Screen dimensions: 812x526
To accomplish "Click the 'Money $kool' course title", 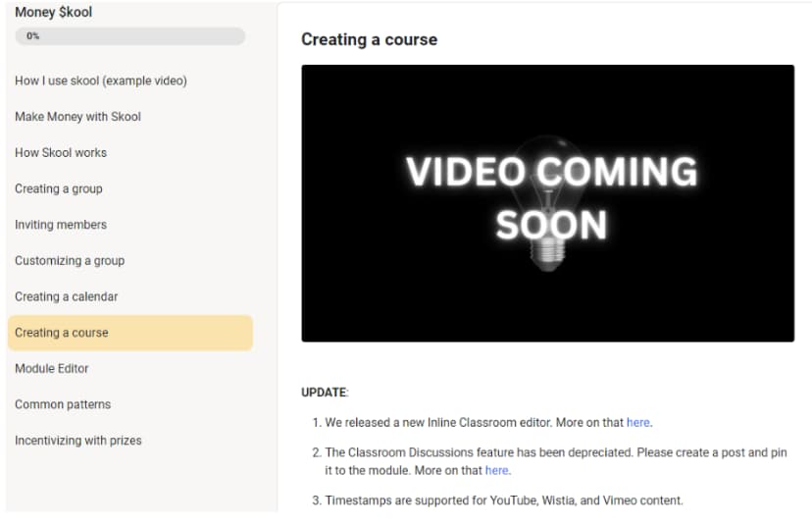I will pos(53,12).
